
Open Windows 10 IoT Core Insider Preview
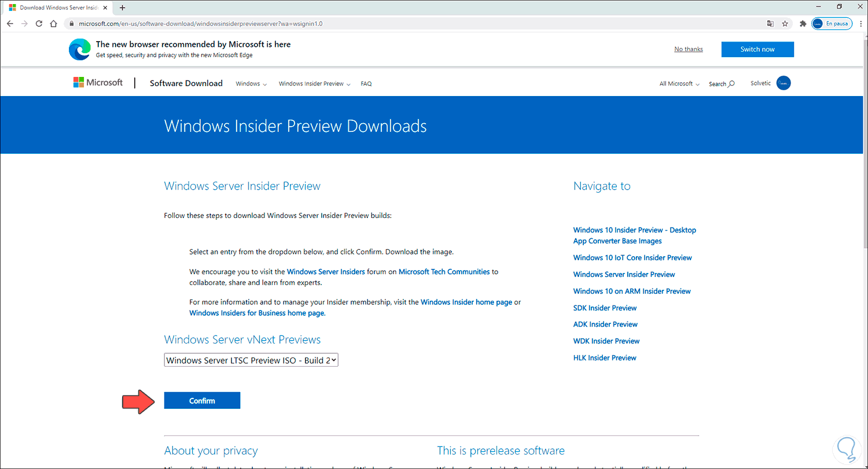click(632, 258)
